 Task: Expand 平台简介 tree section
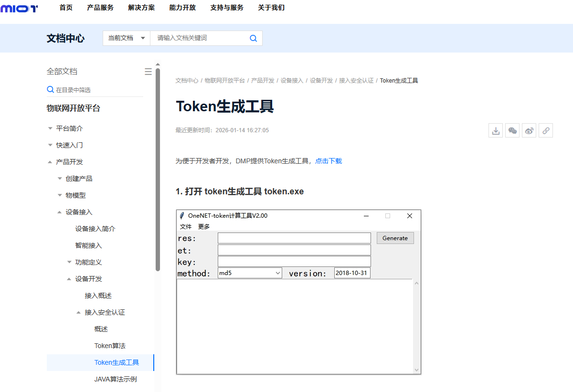(50, 128)
